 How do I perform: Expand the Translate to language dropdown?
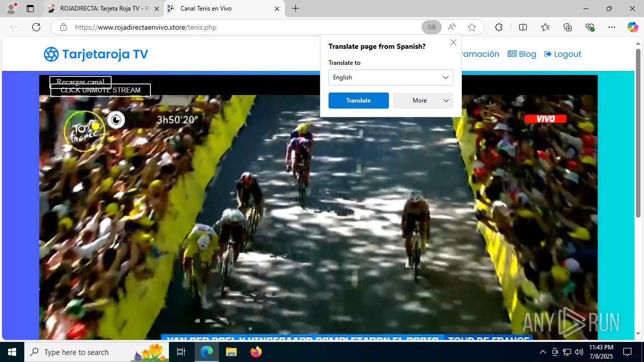(x=391, y=77)
